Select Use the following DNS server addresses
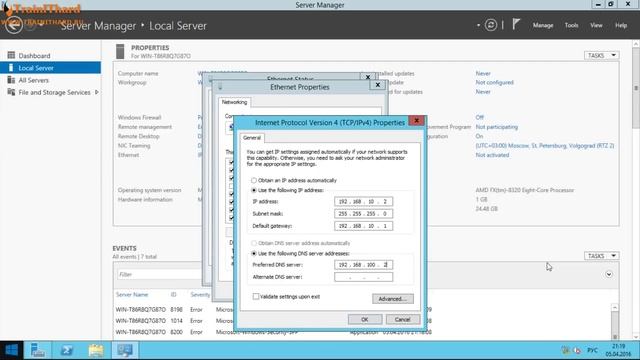This screenshot has width=640, height=360. [x=254, y=253]
